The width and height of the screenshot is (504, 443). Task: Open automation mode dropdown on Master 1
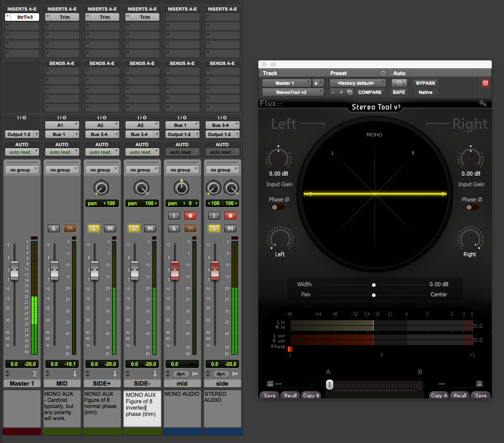[x=22, y=152]
